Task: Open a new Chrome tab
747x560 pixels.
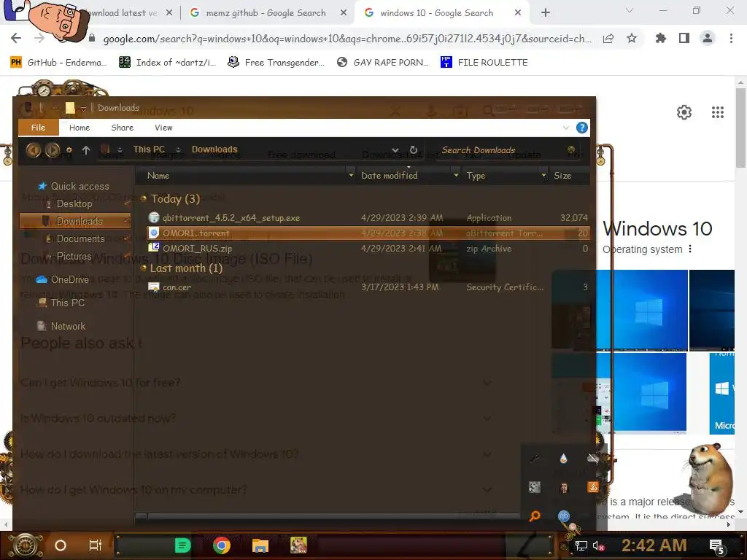Action: [546, 13]
